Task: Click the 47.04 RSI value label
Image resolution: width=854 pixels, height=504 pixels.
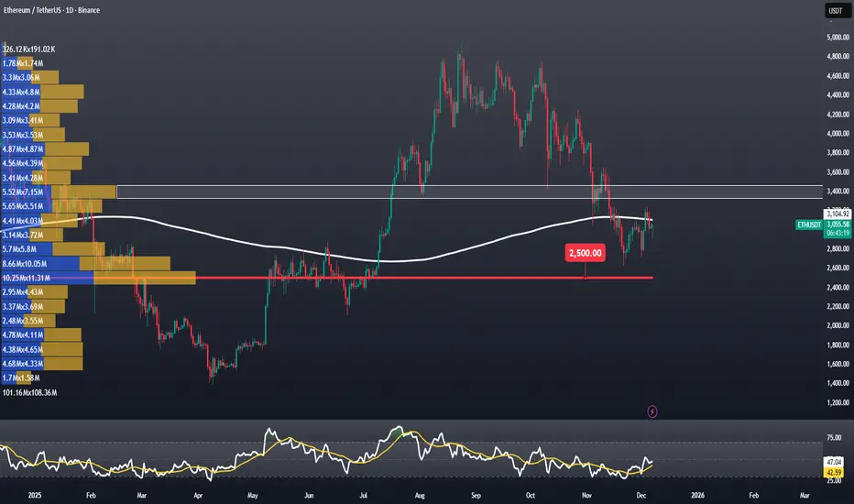Action: coord(834,462)
